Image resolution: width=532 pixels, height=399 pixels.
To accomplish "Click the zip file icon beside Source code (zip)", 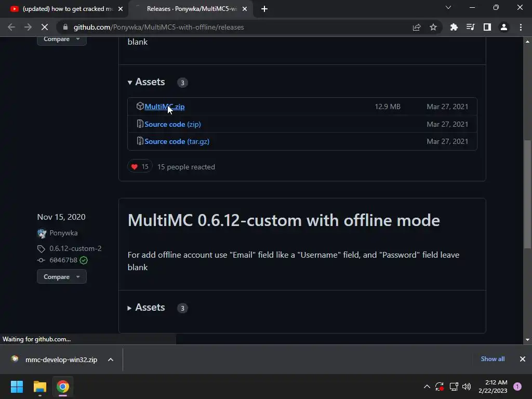I will tap(140, 124).
